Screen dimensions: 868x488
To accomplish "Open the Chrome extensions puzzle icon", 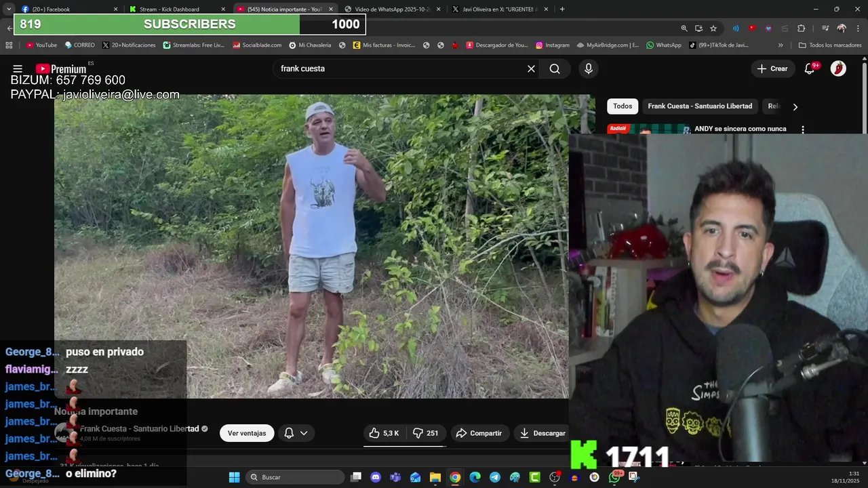I will click(801, 28).
